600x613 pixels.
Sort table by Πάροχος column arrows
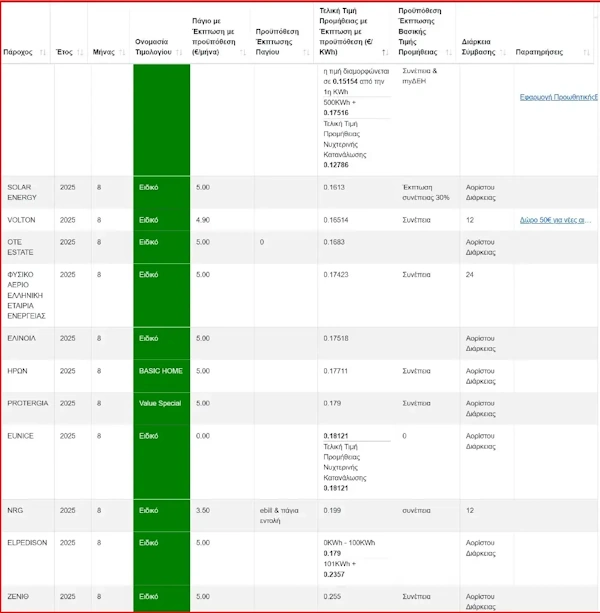click(43, 52)
